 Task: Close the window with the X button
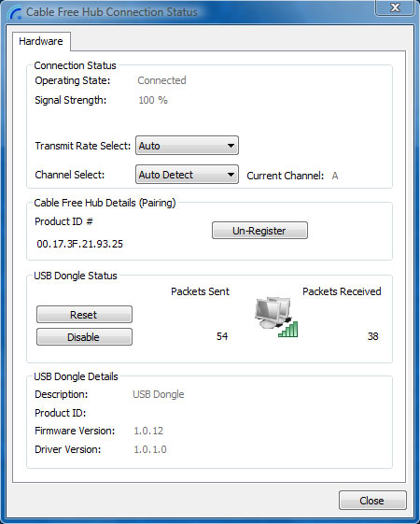coord(395,7)
